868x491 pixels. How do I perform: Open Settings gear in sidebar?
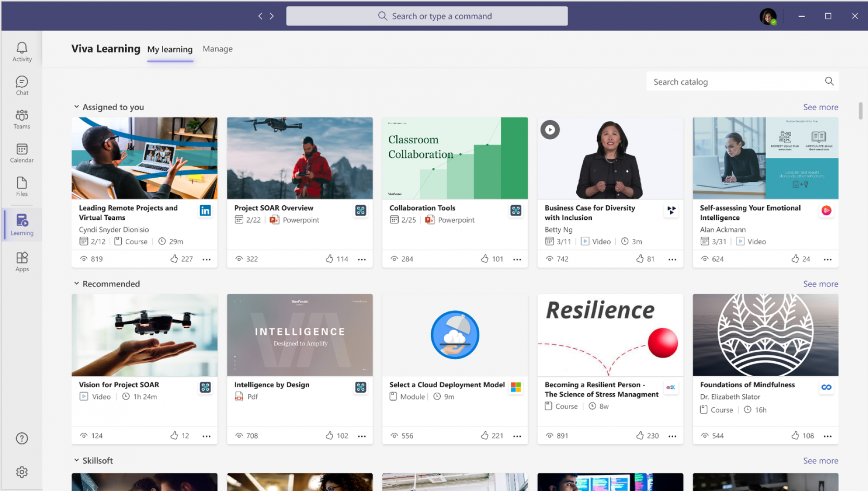coord(22,472)
